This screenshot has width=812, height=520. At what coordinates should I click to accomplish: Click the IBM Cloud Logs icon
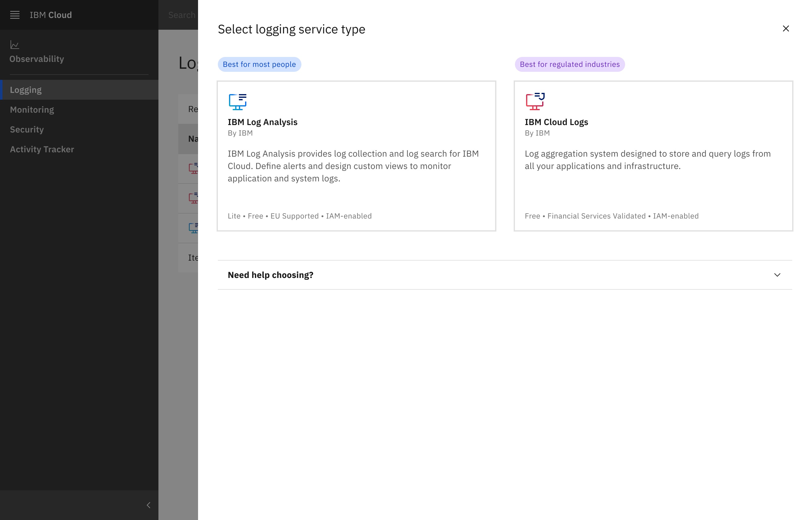point(535,101)
